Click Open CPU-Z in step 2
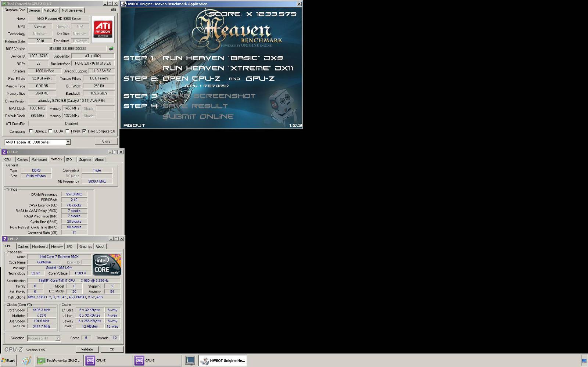This screenshot has height=367, width=588. coord(191,79)
